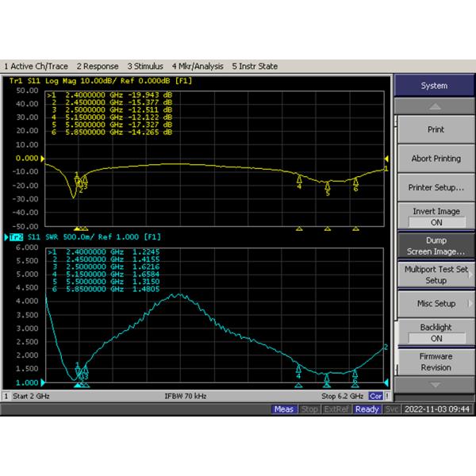Open Printer Setup dialog
The width and height of the screenshot is (476, 476).
[x=436, y=188]
